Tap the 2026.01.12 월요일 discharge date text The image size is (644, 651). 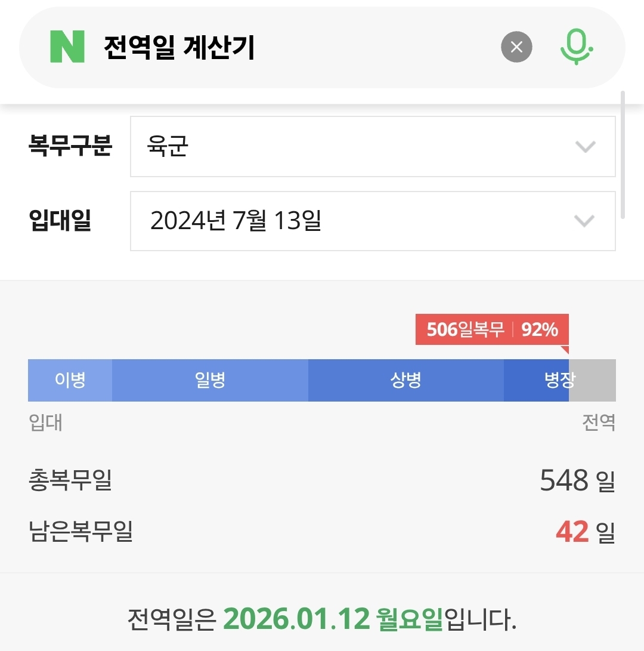[x=333, y=620]
